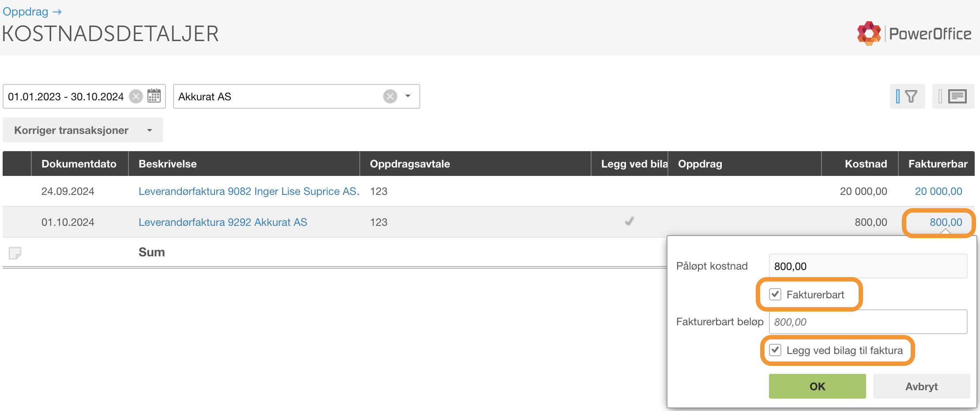Click Oppdragsavtale 123 in row 9292
The height and width of the screenshot is (411, 980).
click(379, 222)
